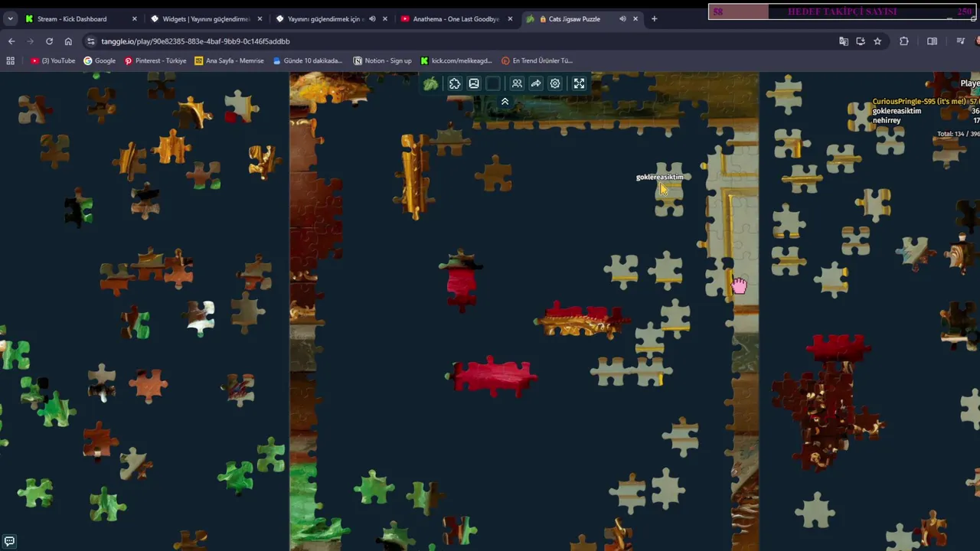Click the translate page icon
The width and height of the screenshot is (980, 551).
(844, 41)
